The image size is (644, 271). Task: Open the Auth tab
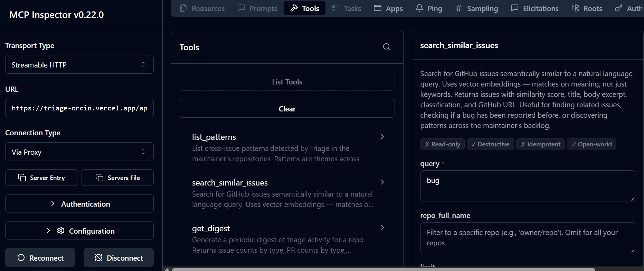[629, 8]
